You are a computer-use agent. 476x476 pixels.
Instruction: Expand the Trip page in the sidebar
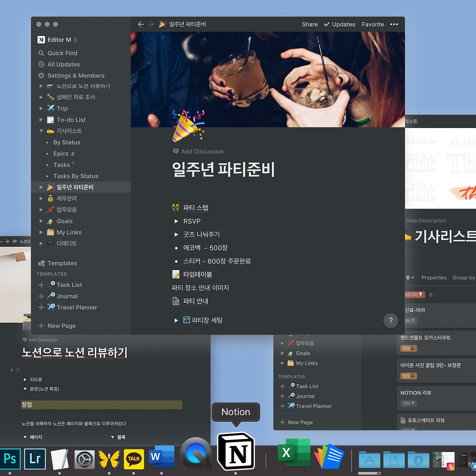41,109
